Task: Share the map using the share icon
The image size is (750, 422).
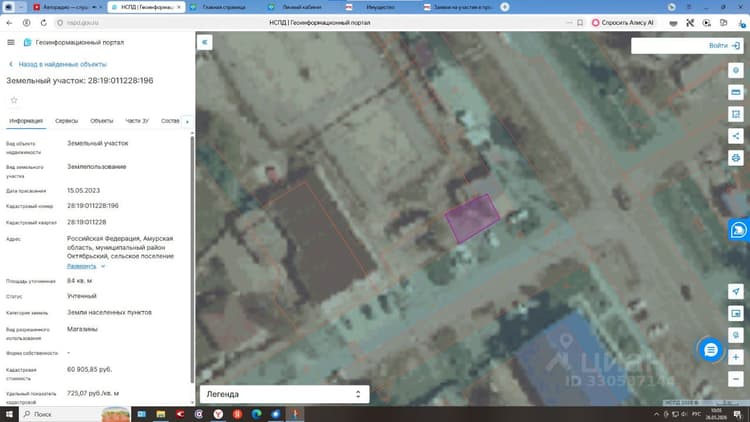Action: point(736,136)
